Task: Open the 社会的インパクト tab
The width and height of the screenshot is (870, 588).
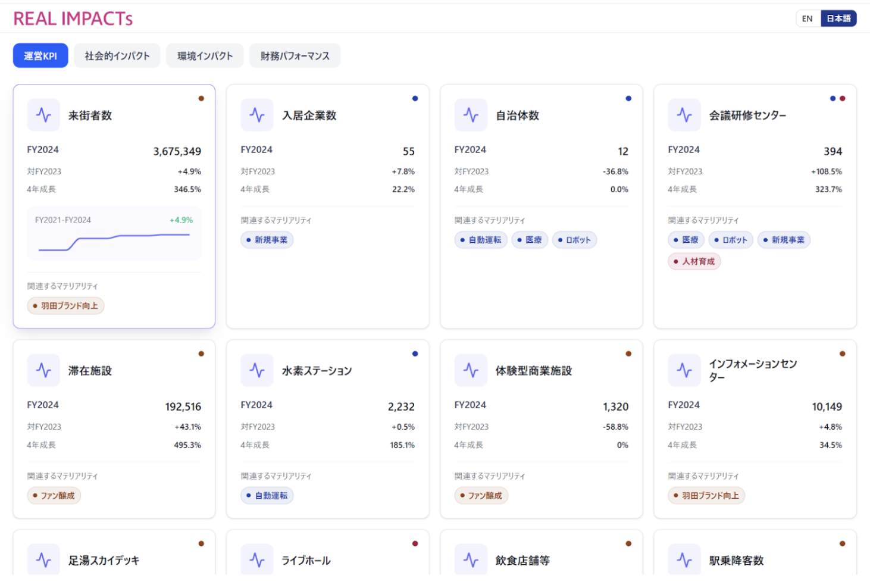Action: point(117,56)
